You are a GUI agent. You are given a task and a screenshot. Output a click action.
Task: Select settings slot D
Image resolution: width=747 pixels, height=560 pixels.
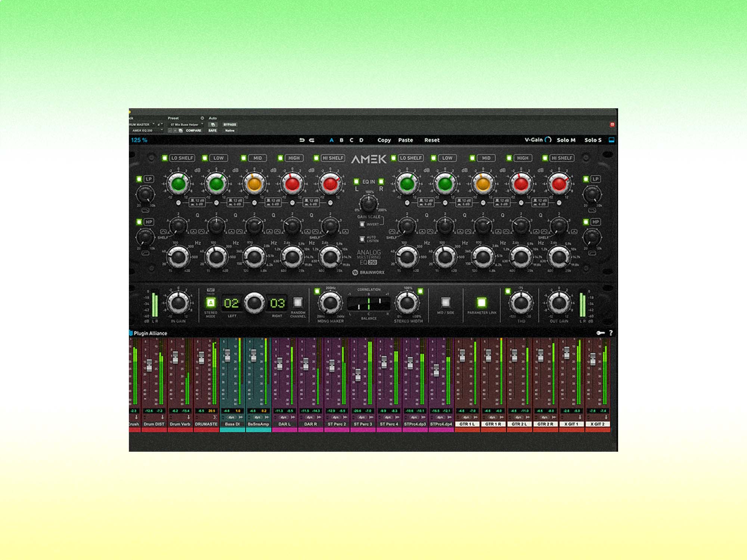(x=361, y=140)
